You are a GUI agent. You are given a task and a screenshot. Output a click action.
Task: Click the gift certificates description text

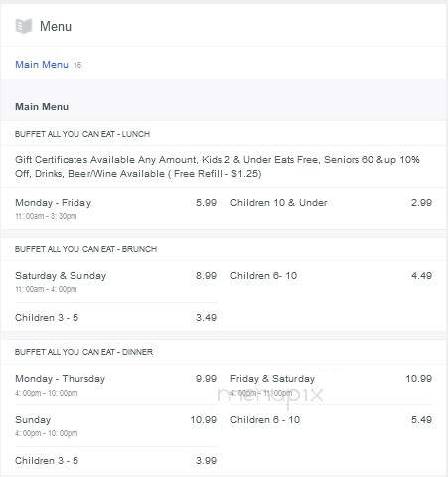pos(218,167)
